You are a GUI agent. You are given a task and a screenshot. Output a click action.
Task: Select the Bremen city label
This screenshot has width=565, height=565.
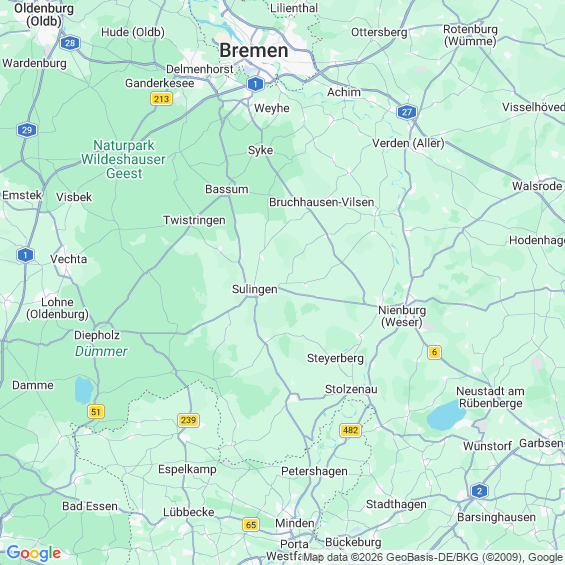coord(254,50)
